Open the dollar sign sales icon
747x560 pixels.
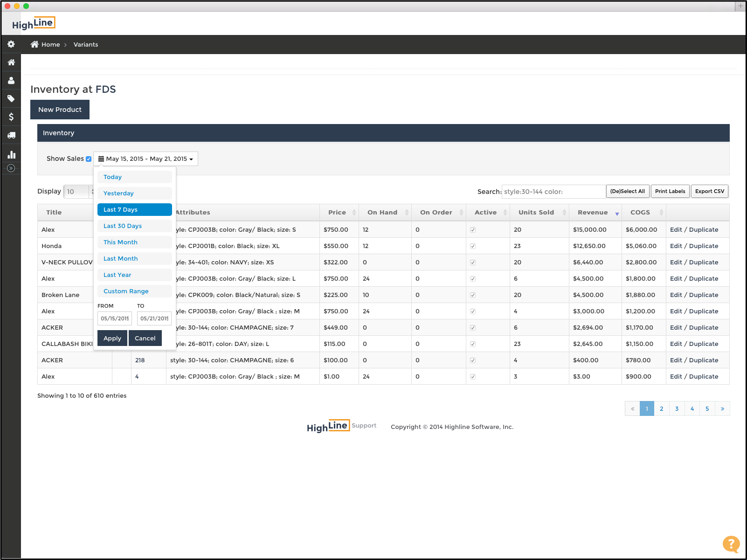pyautogui.click(x=11, y=117)
